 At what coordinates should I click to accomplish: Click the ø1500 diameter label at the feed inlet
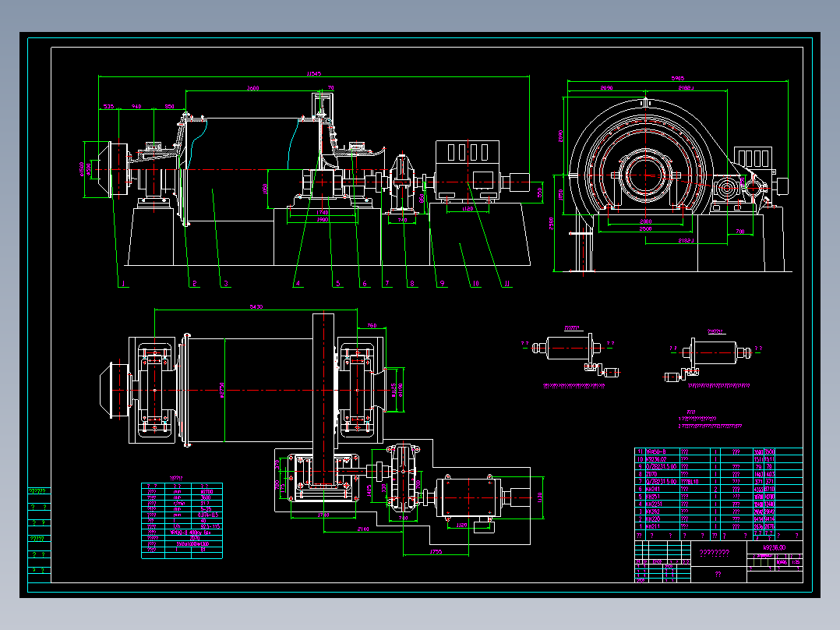81,169
